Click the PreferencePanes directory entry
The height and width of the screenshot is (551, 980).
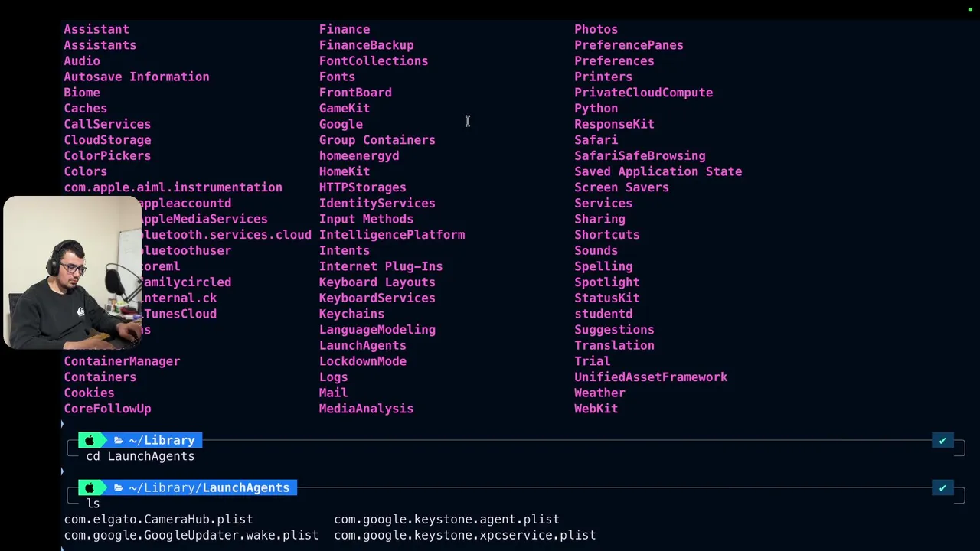click(x=629, y=45)
